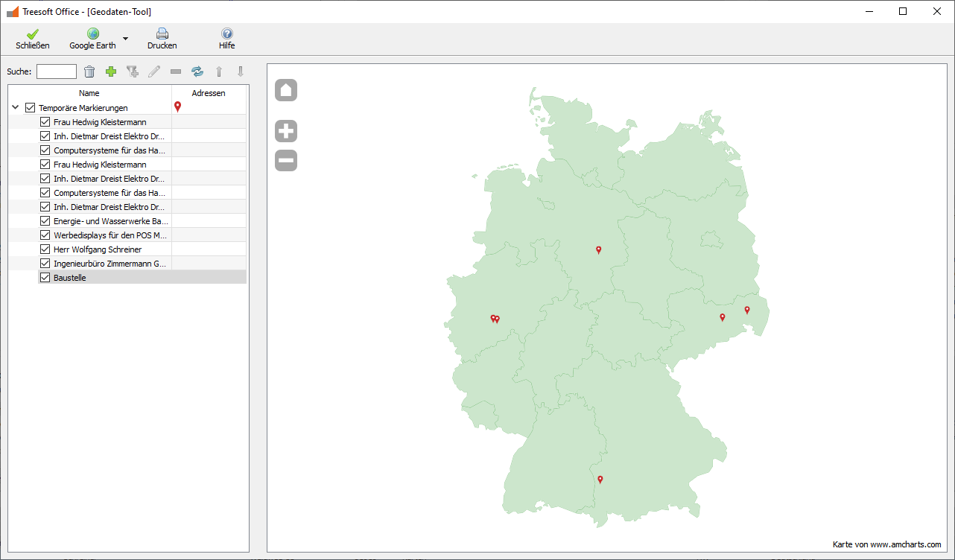Select the Energie- und Wasserwerke entry

110,221
